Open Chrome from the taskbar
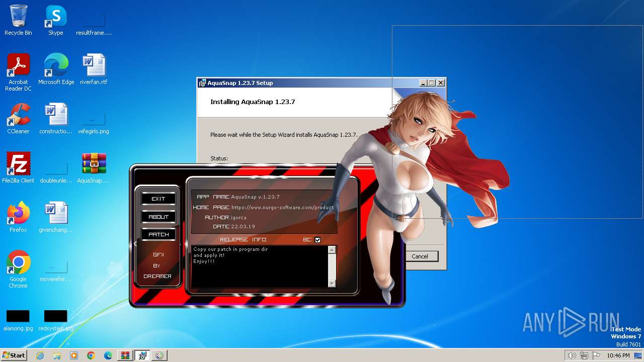 [91, 355]
